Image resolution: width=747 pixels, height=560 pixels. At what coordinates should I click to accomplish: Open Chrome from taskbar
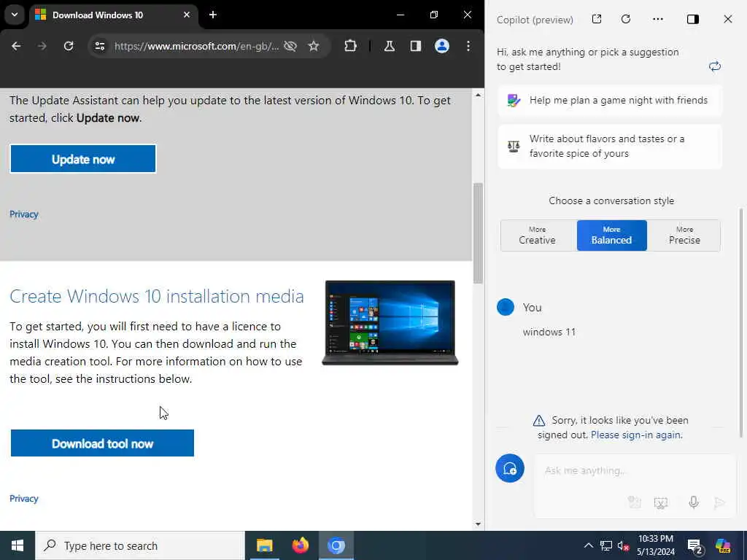pos(336,545)
